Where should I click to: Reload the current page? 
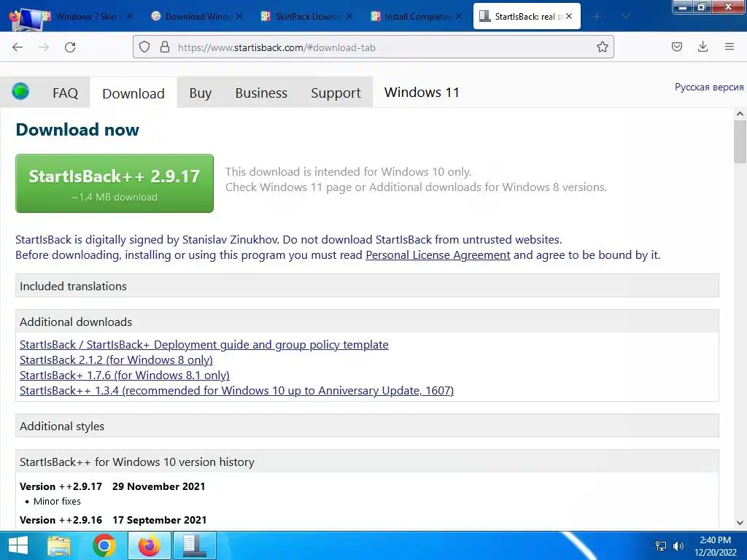click(x=70, y=47)
